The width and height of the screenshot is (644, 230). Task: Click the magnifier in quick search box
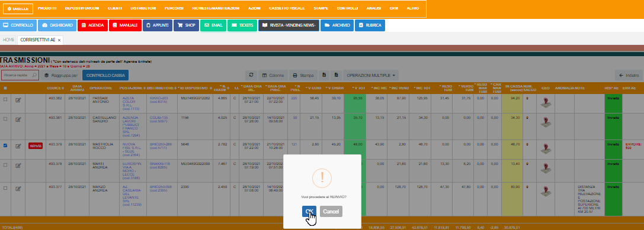[34, 76]
